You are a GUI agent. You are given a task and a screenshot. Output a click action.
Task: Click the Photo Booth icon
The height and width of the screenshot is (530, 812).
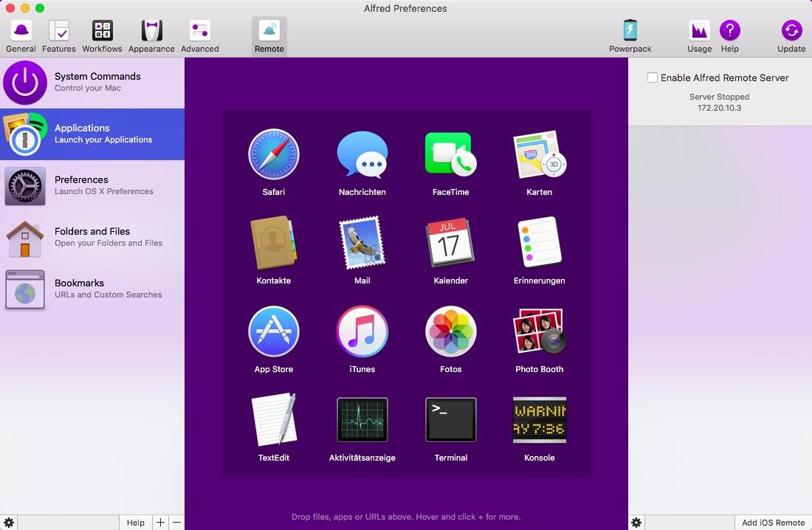pyautogui.click(x=539, y=331)
